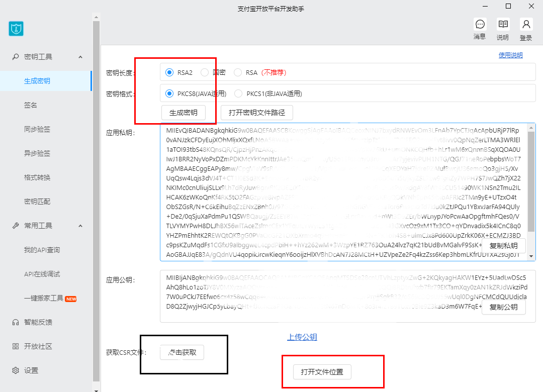Screen dimensions: 543x392
Task: Click the 密钥格式 field label
Action: [x=120, y=94]
